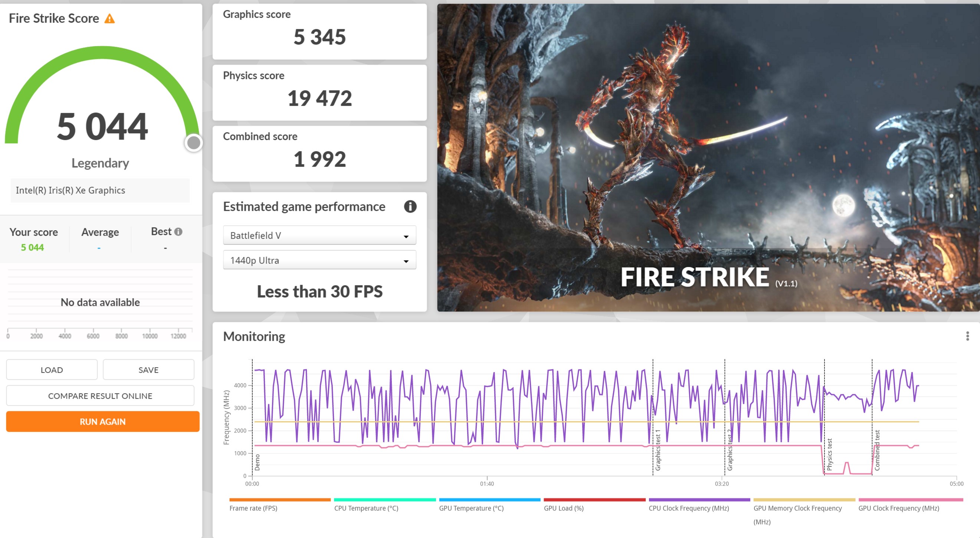Screen dimensions: 980x538
Task: Toggle the CPU Temperature legend entry
Action: [366, 508]
